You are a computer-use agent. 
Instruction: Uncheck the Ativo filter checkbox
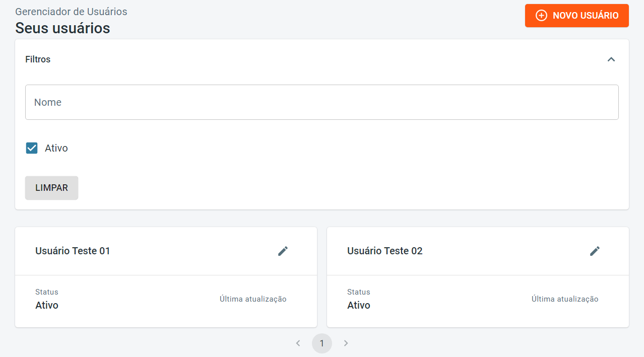[x=32, y=148]
